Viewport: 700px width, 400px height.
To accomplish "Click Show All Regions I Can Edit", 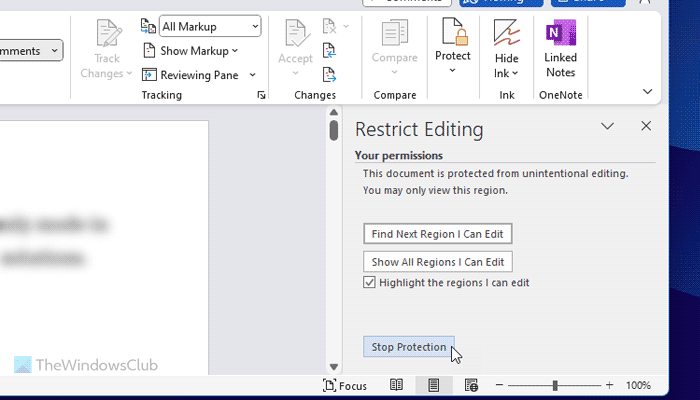I will click(x=438, y=262).
